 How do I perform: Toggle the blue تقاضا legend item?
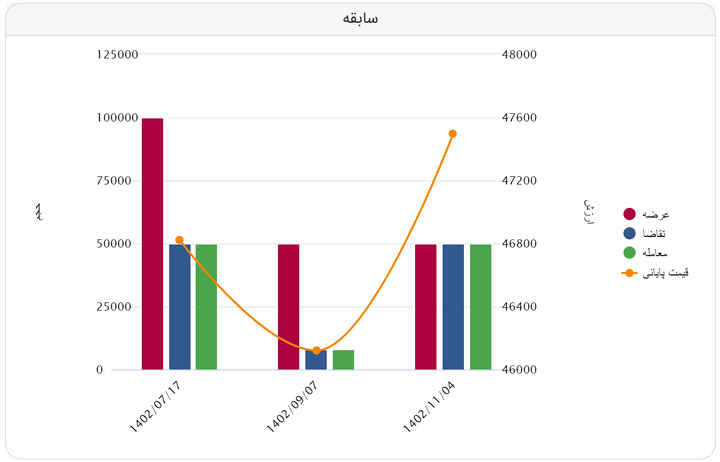[x=644, y=233]
